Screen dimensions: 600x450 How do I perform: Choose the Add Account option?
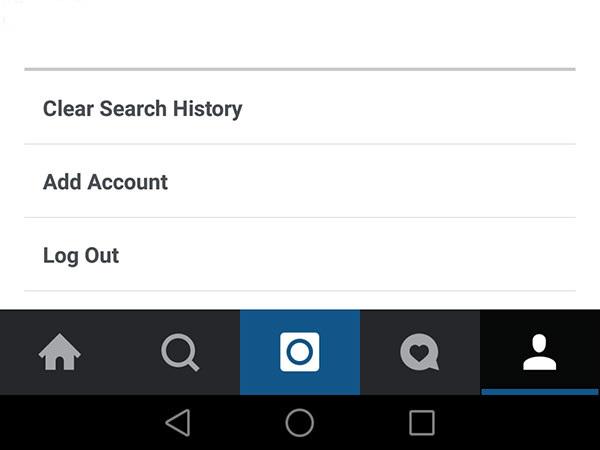[300, 182]
